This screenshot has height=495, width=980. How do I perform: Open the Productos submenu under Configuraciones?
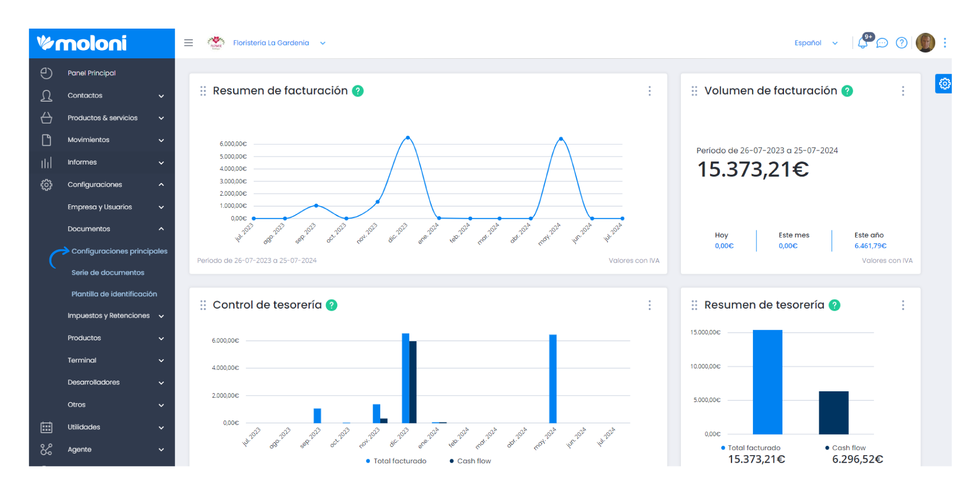(x=84, y=338)
